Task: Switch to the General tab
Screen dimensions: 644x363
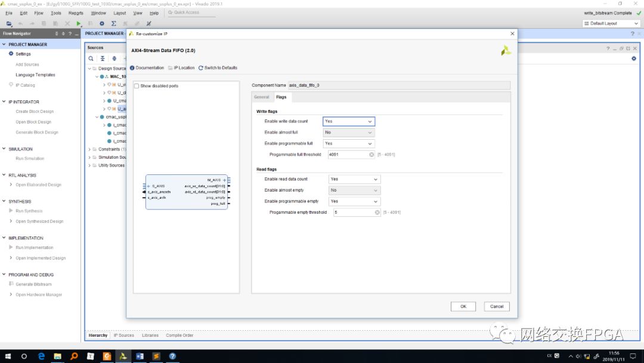Action: click(261, 97)
